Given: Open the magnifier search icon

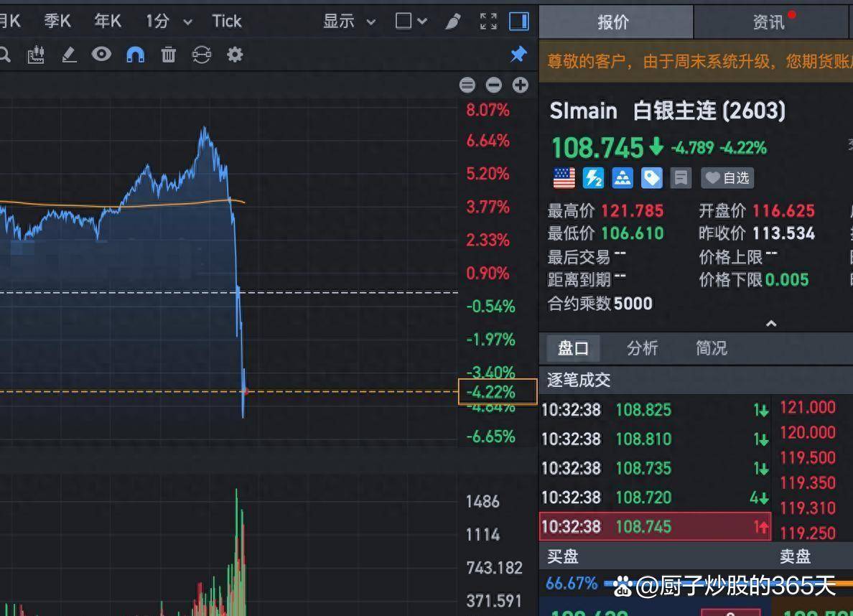Looking at the screenshot, I should [x=7, y=55].
